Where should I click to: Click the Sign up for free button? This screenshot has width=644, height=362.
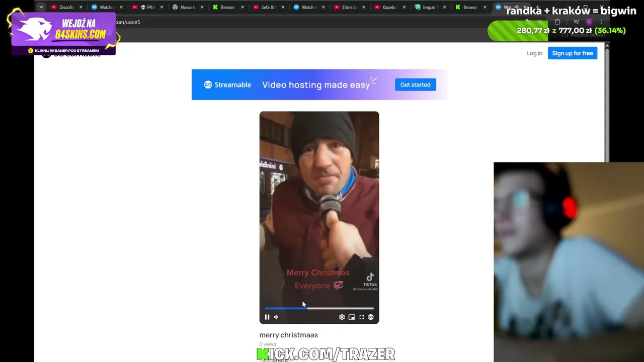tap(573, 53)
